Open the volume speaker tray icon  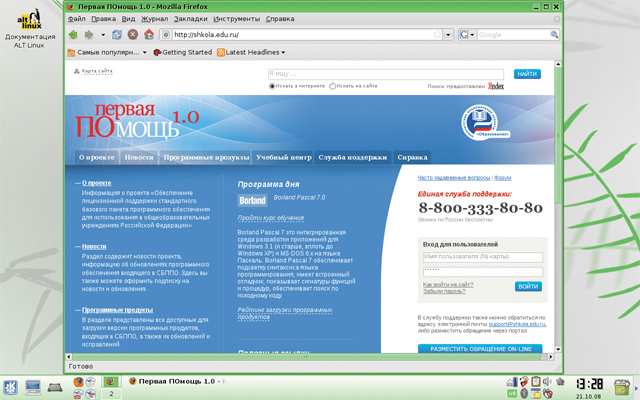547,382
